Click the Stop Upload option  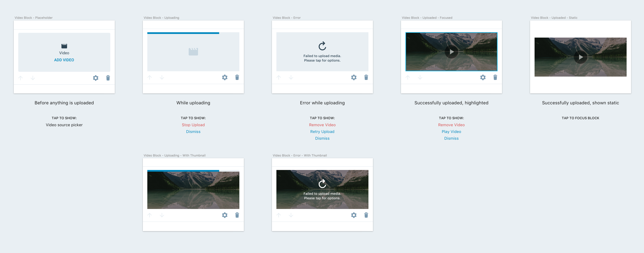click(193, 125)
